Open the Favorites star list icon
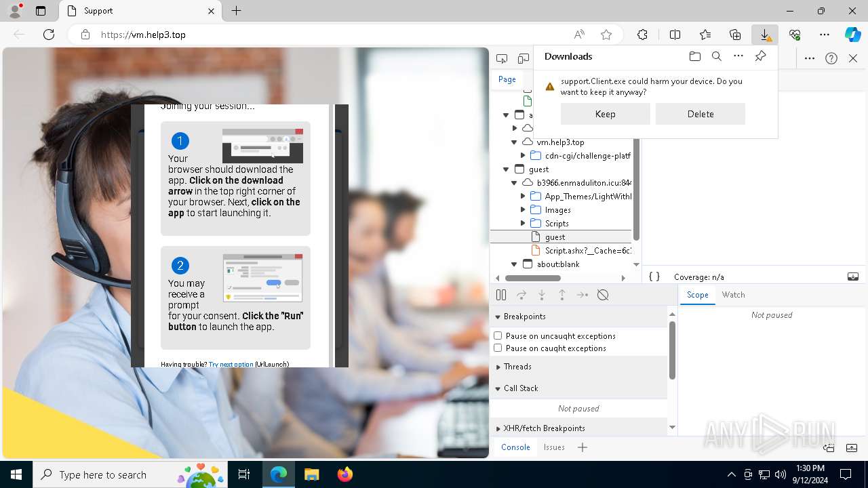 coord(705,35)
